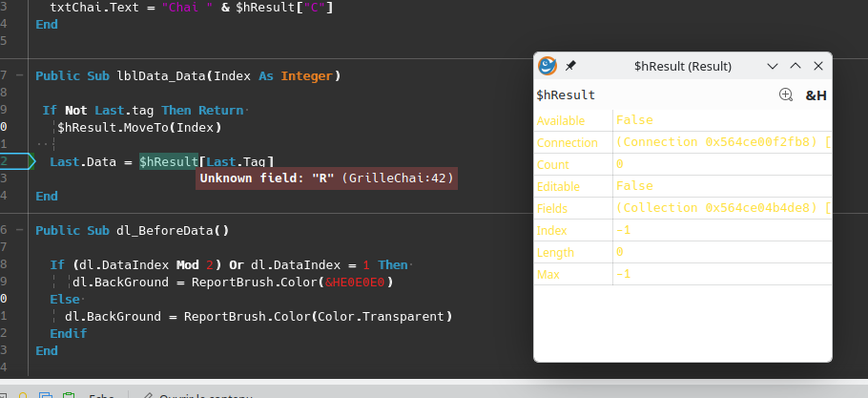
Task: Click the Unknown field error tooltip
Action: click(326, 178)
